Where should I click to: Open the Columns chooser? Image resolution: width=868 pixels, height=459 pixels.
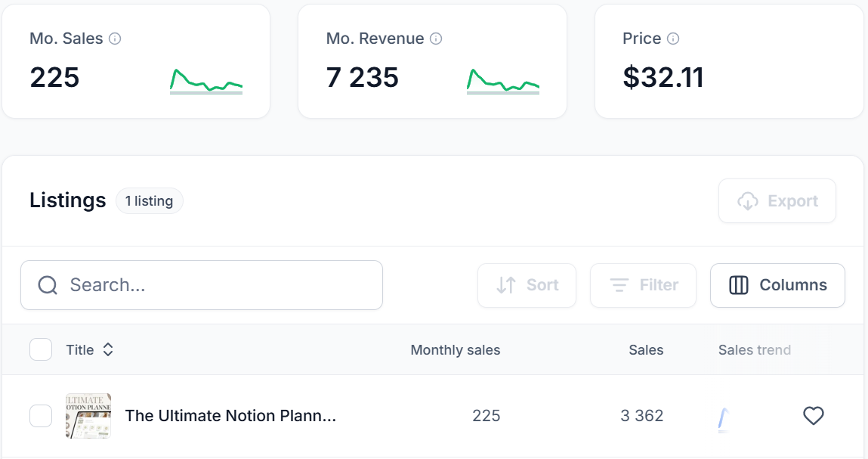(x=777, y=286)
